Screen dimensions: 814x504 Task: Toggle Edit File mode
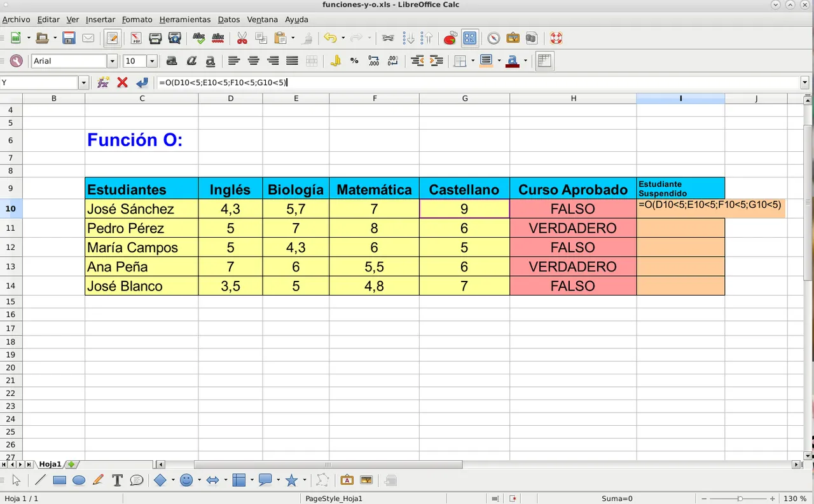pos(113,38)
